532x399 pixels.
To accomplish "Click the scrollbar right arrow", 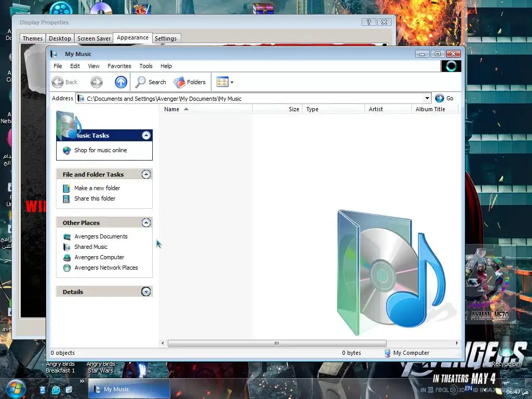I will point(457,343).
